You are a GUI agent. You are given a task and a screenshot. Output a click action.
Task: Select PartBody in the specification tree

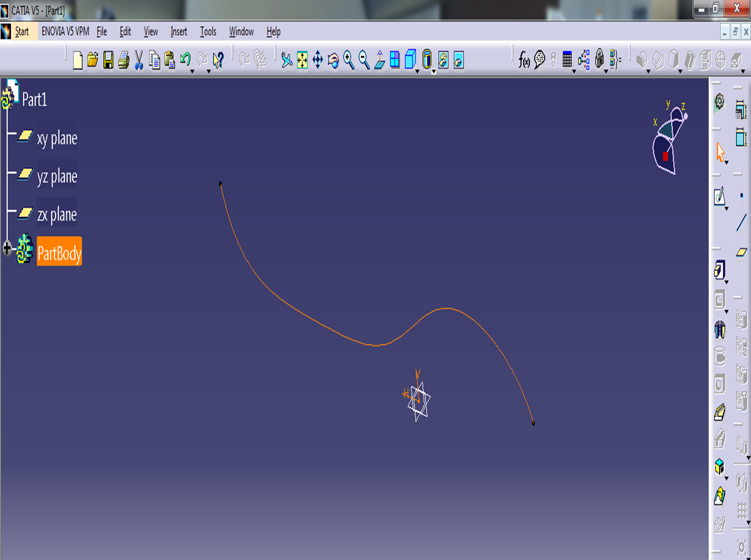(x=58, y=252)
